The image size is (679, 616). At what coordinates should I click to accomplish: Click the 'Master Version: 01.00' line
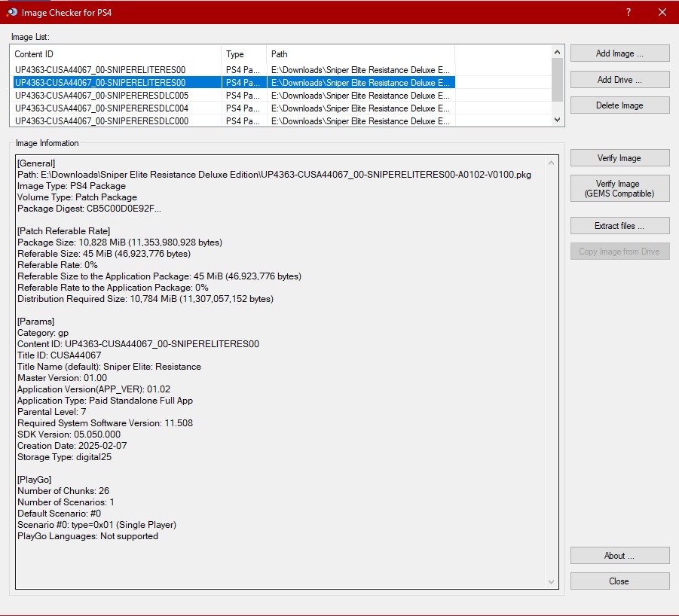tap(62, 377)
